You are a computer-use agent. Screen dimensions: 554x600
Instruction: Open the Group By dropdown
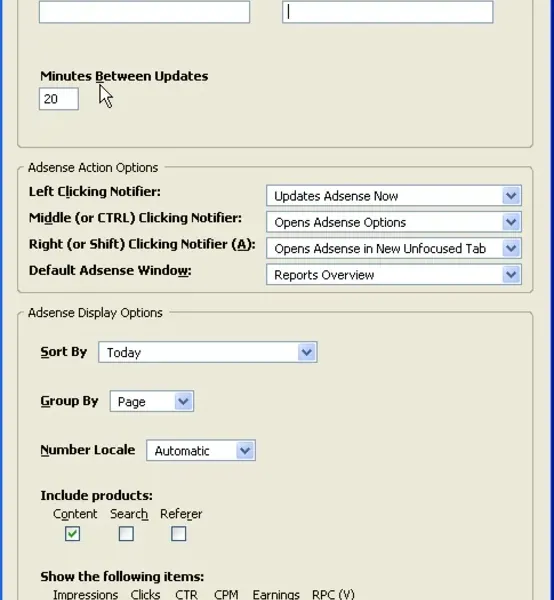pyautogui.click(x=152, y=401)
